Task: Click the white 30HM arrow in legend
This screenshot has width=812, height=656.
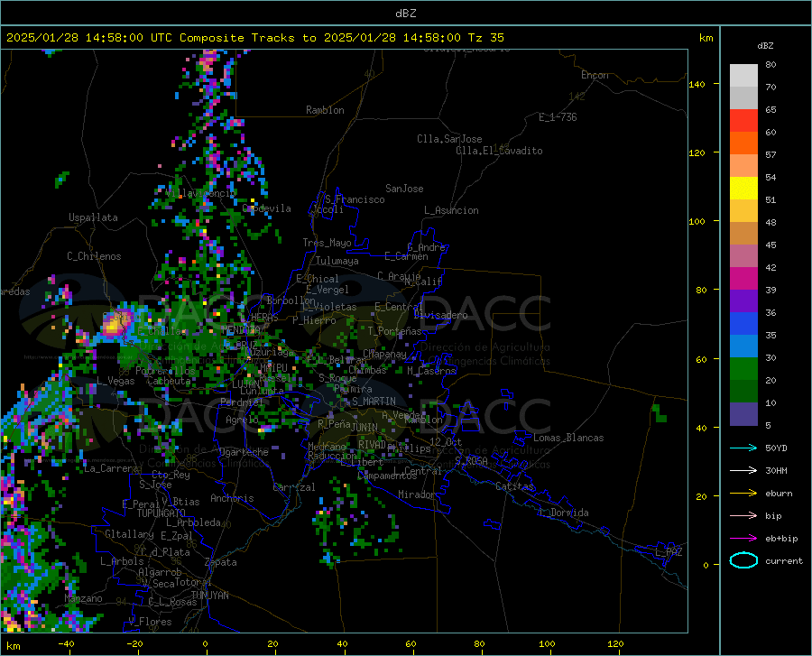Action: (x=743, y=470)
